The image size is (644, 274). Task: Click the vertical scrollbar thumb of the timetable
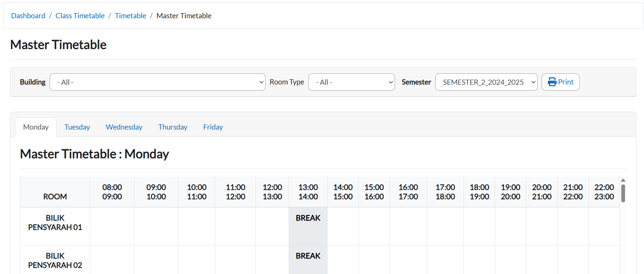623,193
